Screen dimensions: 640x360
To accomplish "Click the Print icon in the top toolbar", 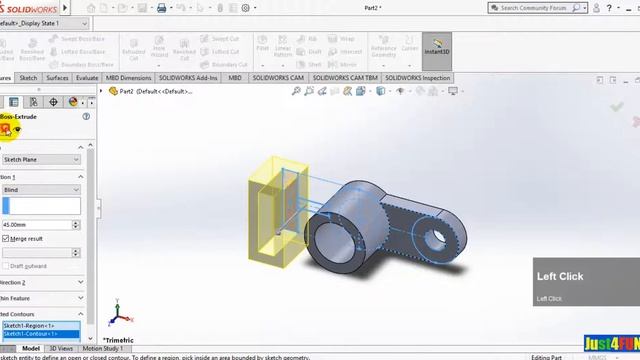I will click(162, 8).
